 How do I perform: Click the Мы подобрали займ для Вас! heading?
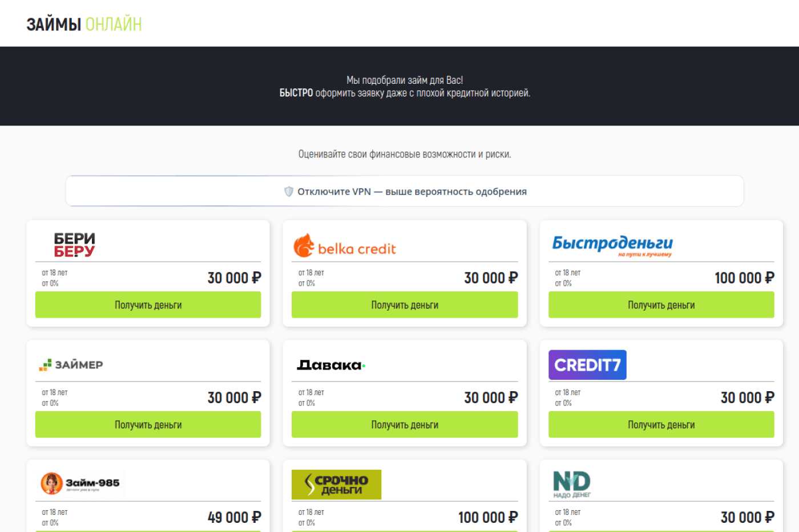(405, 80)
